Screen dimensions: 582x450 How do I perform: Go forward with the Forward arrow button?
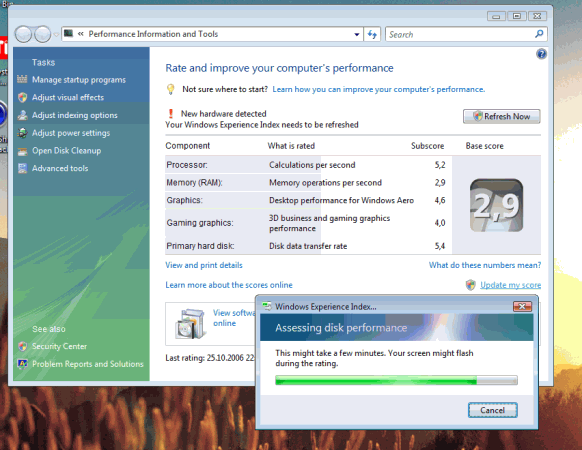click(x=42, y=35)
